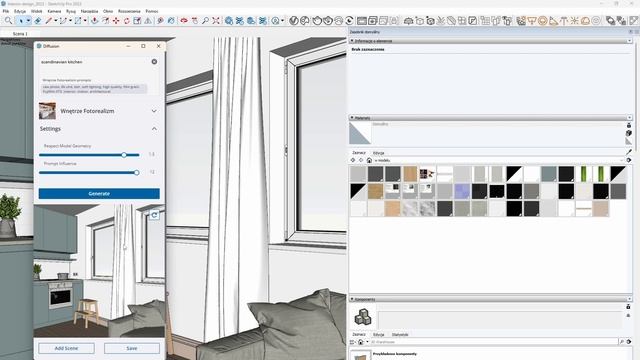Open the Edycja menu
The image size is (640, 360).
(20, 11)
